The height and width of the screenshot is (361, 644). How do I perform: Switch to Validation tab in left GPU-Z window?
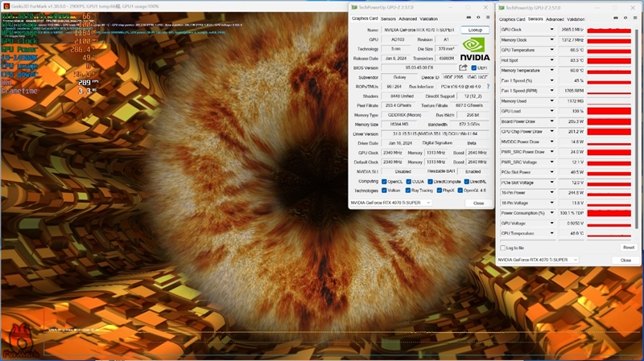pyautogui.click(x=428, y=18)
